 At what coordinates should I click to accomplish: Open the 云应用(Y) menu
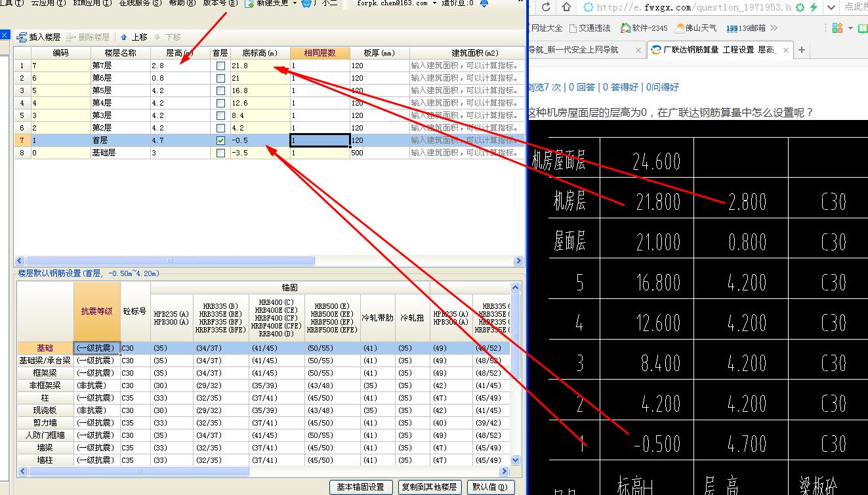tap(49, 3)
